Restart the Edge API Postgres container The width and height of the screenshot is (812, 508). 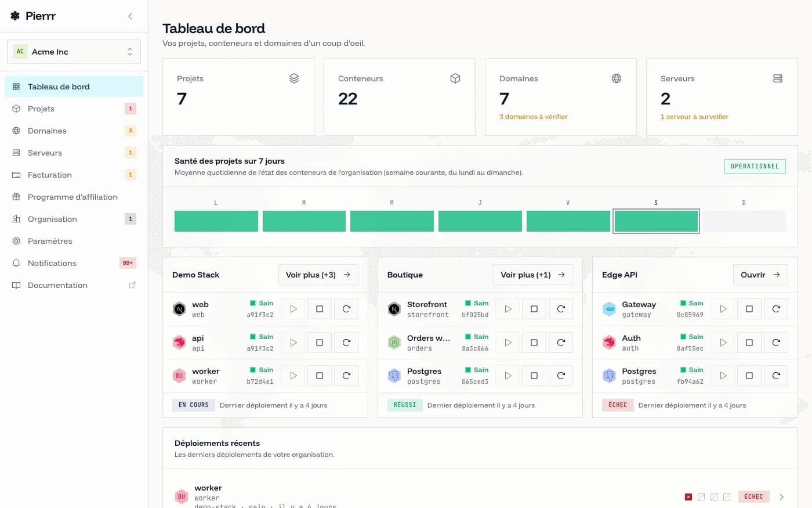click(776, 376)
